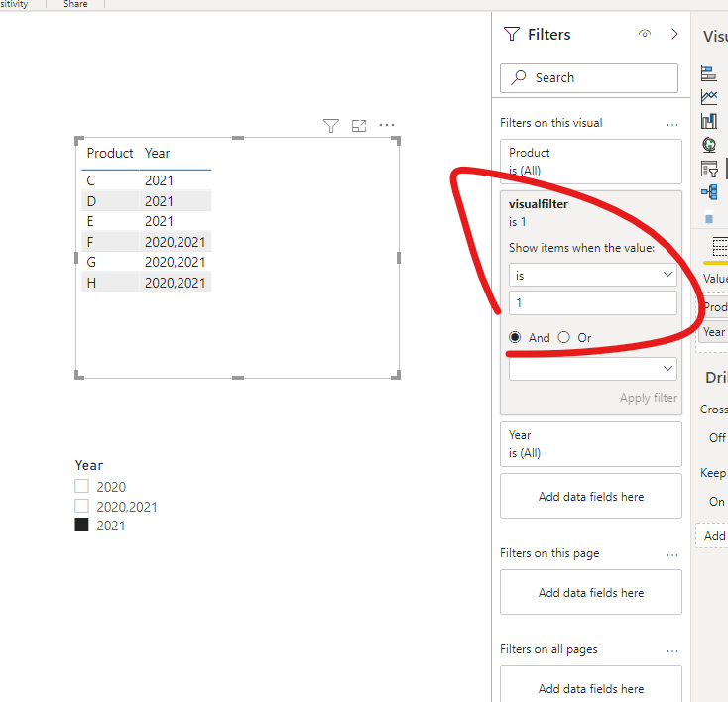Select the line chart visualization icon
Image resolution: width=728 pixels, height=702 pixels.
[709, 97]
